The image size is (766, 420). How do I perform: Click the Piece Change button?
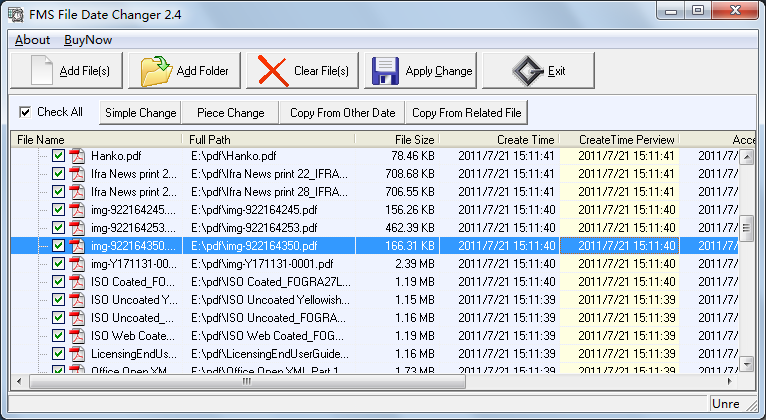click(x=230, y=113)
